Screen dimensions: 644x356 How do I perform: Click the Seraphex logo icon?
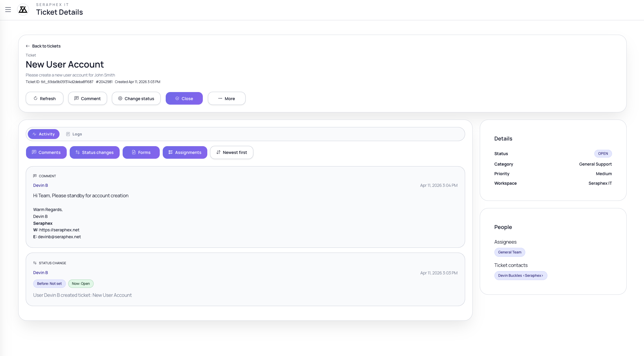point(23,10)
